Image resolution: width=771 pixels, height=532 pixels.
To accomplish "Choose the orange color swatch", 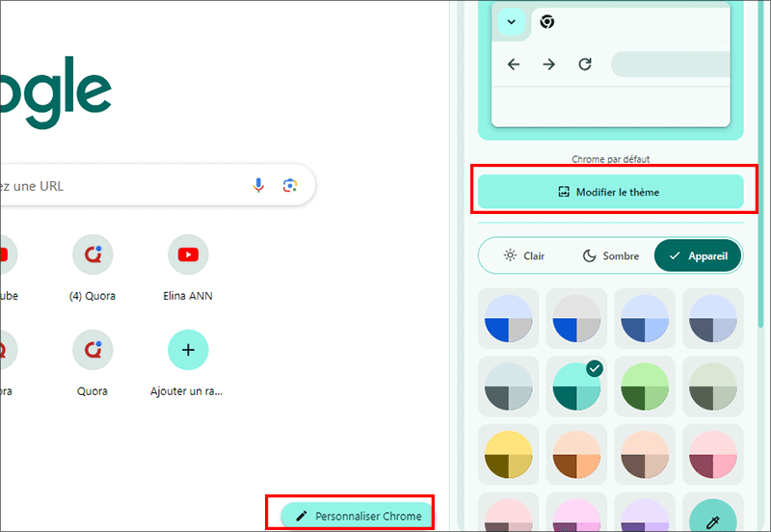I will [576, 455].
